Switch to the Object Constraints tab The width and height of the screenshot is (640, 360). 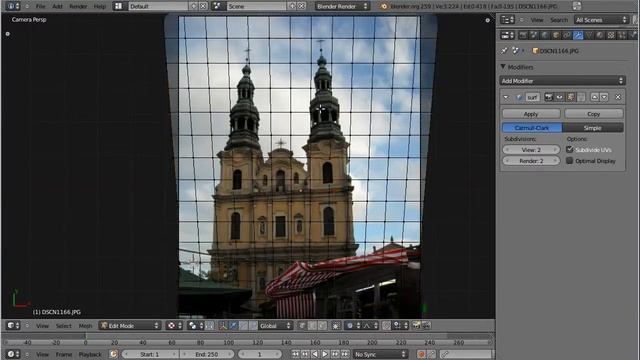(x=567, y=36)
